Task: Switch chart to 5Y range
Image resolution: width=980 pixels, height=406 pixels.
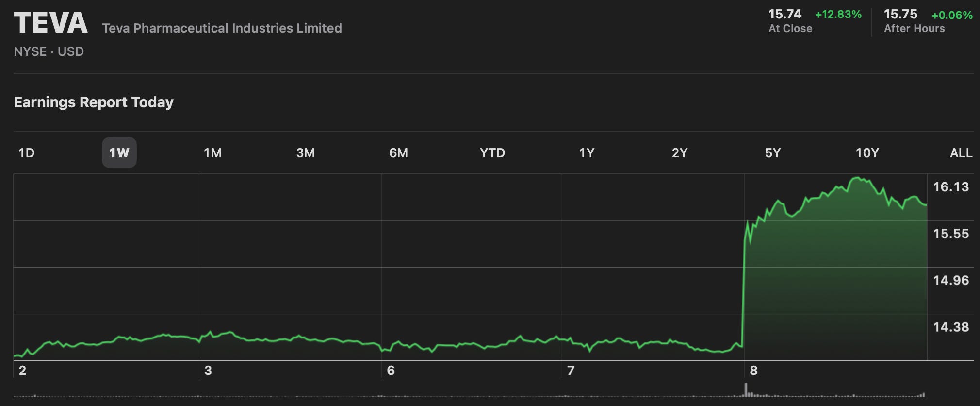Action: (x=773, y=153)
